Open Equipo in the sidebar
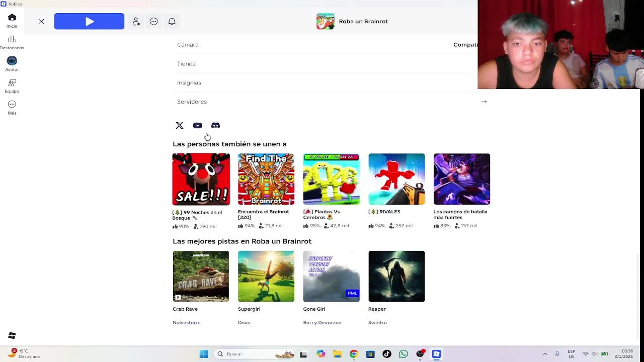This screenshot has width=644, height=362. click(x=12, y=86)
